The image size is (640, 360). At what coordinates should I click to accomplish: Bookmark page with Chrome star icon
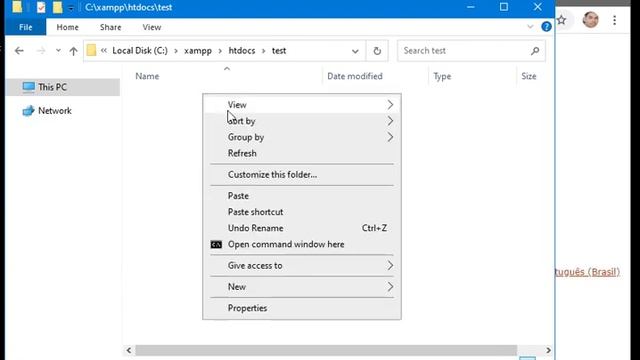(562, 20)
